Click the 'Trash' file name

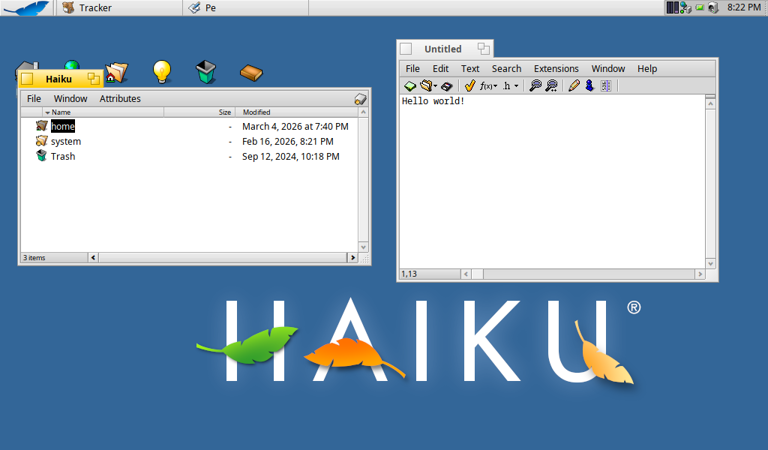[63, 156]
